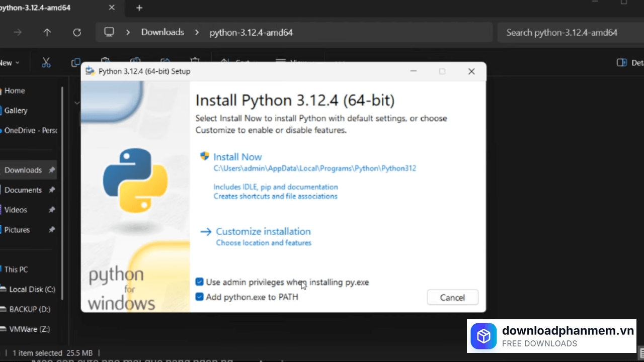Toggle Add python.exe to PATH checkbox
Image resolution: width=644 pixels, height=362 pixels.
pyautogui.click(x=200, y=297)
